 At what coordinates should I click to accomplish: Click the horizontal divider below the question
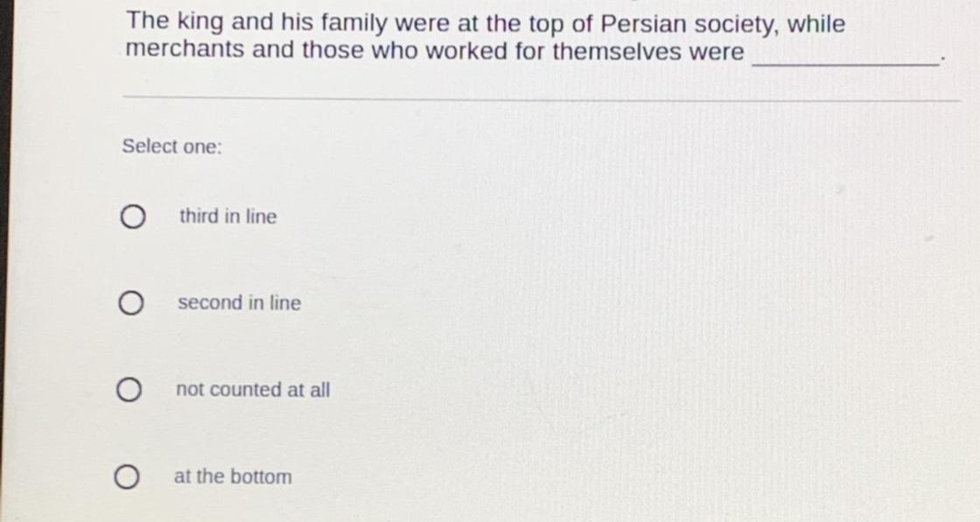coord(542,97)
